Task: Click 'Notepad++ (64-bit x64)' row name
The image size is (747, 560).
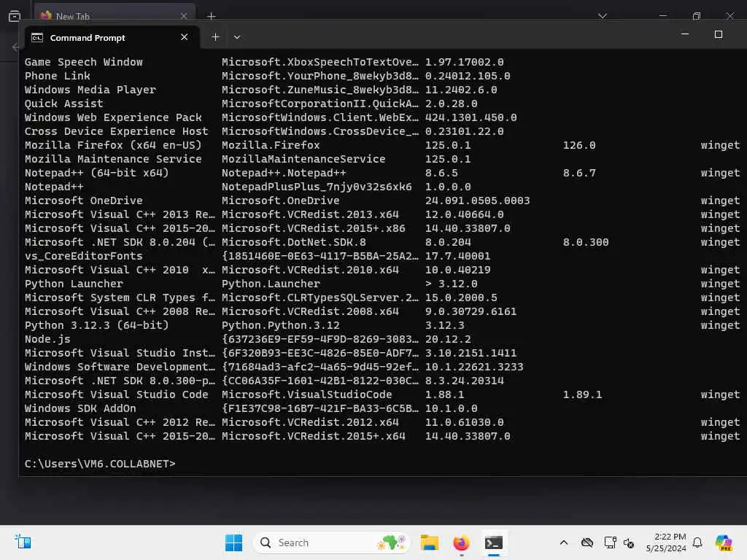Action: pos(97,172)
